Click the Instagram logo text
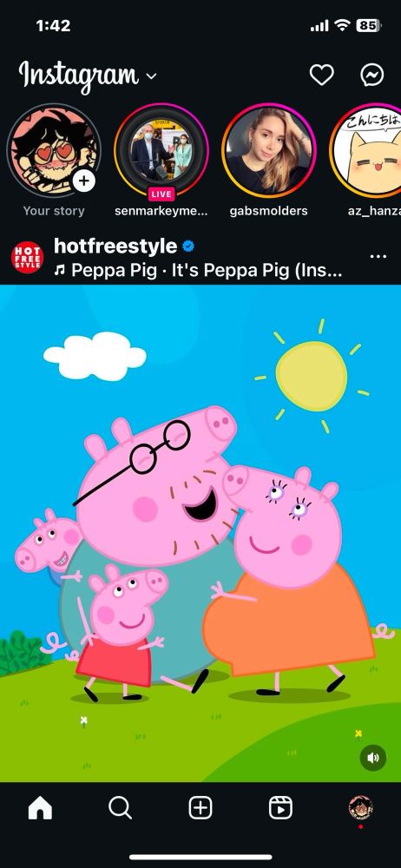The height and width of the screenshot is (868, 401). pos(78,76)
